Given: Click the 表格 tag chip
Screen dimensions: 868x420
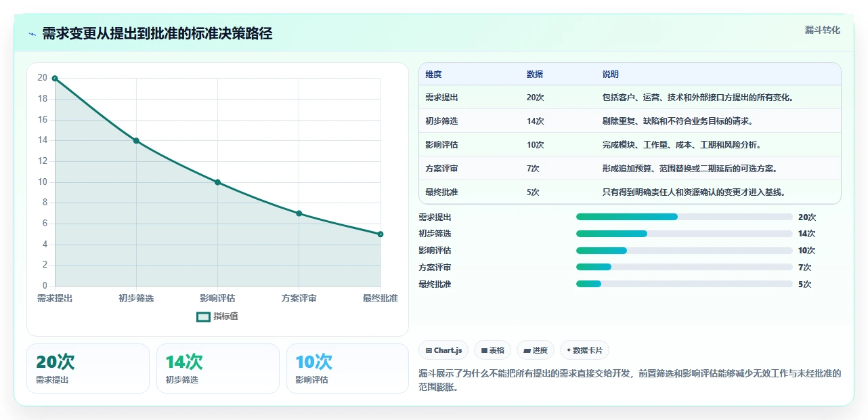Looking at the screenshot, I should (x=492, y=350).
